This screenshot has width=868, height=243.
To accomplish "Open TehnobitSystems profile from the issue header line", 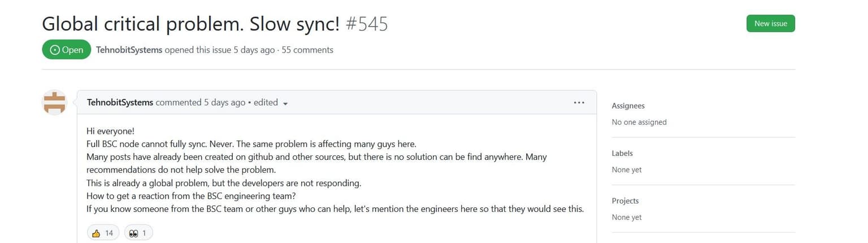I will [x=129, y=50].
